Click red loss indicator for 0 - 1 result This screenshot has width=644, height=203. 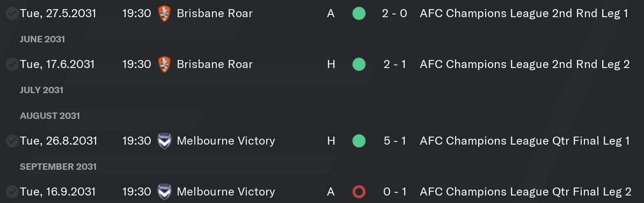359,192
